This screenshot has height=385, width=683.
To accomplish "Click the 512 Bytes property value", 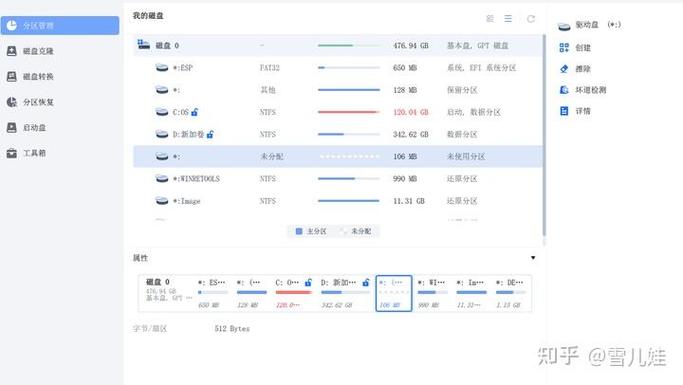I will tap(232, 328).
